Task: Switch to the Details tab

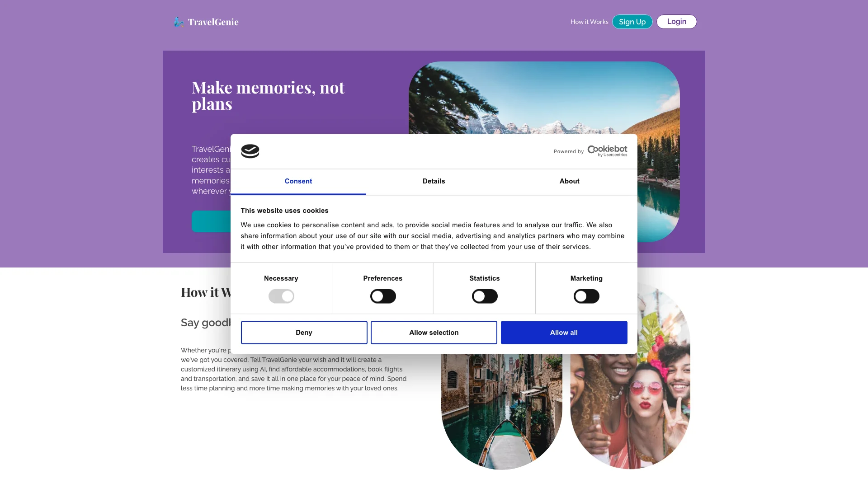Action: [434, 181]
